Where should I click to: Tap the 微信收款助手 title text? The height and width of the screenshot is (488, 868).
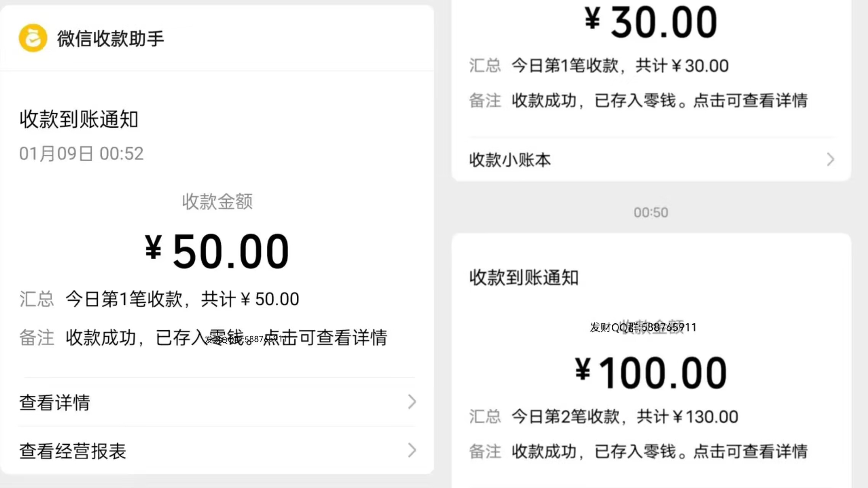point(111,39)
